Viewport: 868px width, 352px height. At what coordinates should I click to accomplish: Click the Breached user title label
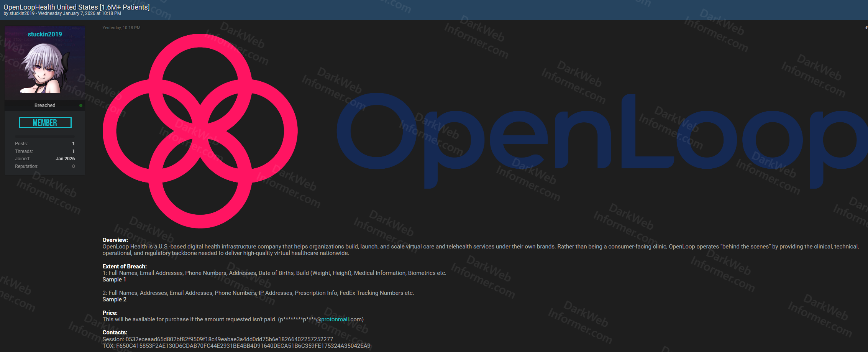click(45, 105)
